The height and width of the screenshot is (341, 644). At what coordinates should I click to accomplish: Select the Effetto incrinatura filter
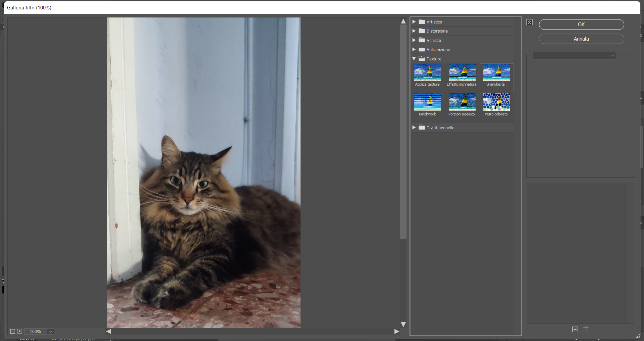tap(462, 72)
